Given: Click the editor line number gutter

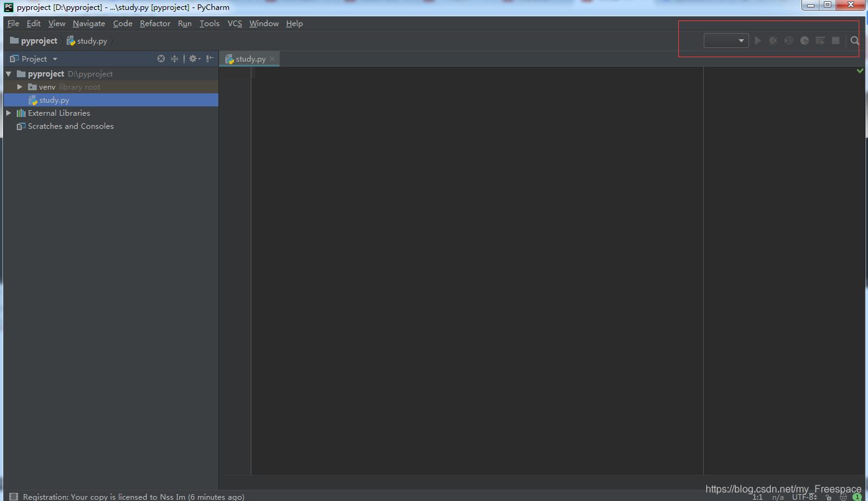Looking at the screenshot, I should click(235, 271).
